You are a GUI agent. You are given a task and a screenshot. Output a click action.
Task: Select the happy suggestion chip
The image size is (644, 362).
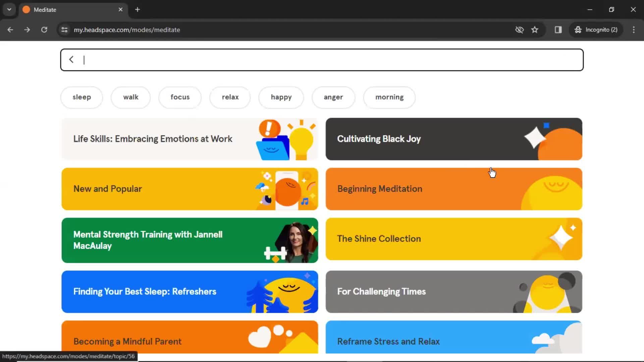click(x=281, y=97)
